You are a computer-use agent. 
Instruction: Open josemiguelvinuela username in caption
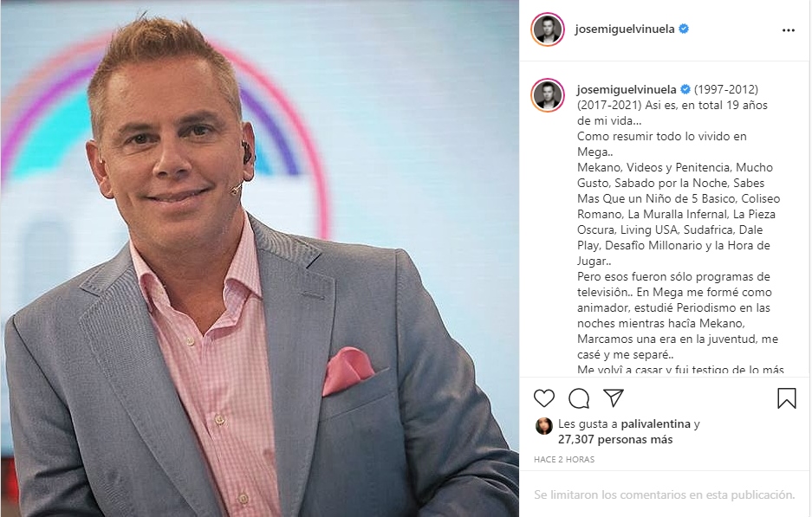click(x=627, y=89)
